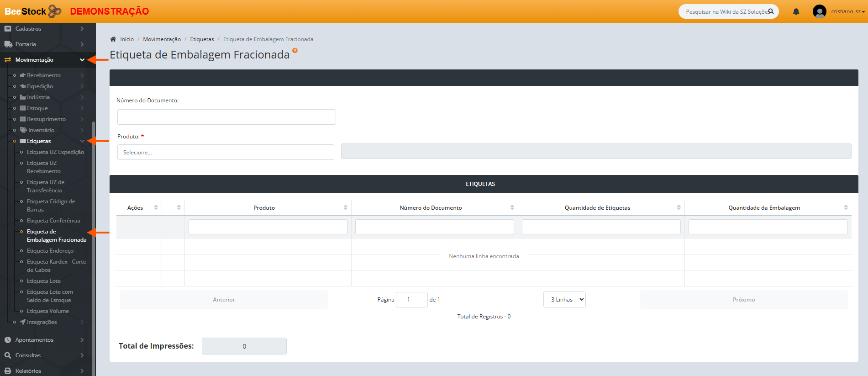Open the 3 Linhas page size dropdown
The height and width of the screenshot is (376, 868).
coord(564,300)
